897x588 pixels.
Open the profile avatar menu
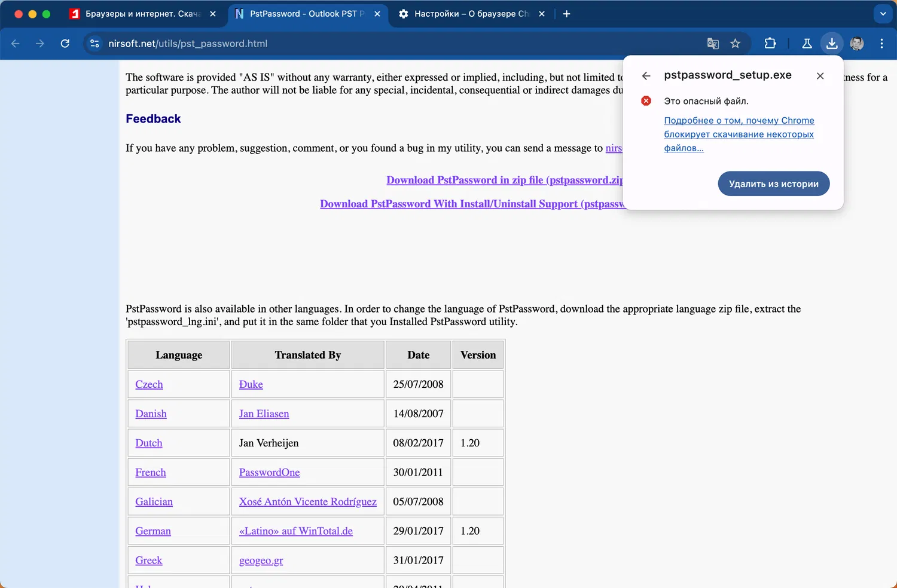pos(857,44)
